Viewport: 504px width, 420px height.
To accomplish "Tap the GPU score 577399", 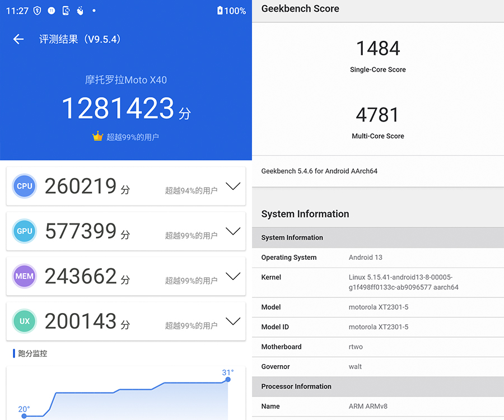I will tap(81, 231).
